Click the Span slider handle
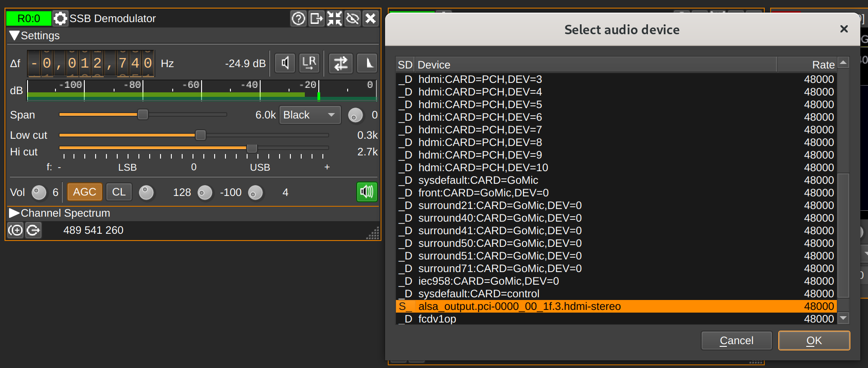 142,115
